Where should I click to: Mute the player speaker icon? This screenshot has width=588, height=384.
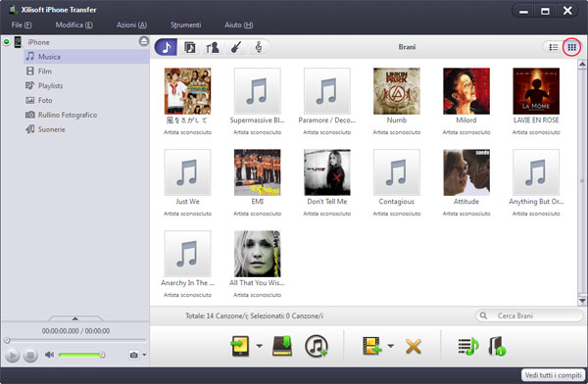click(49, 355)
